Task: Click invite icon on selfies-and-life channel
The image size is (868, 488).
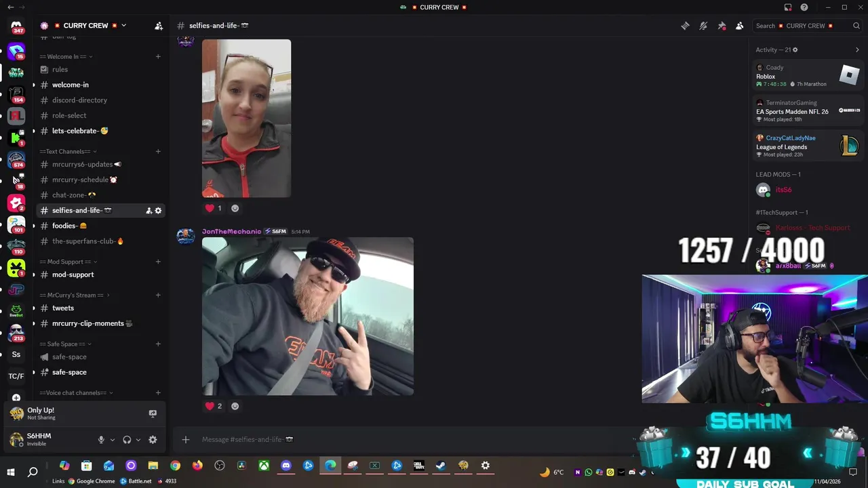Action: [x=149, y=211]
